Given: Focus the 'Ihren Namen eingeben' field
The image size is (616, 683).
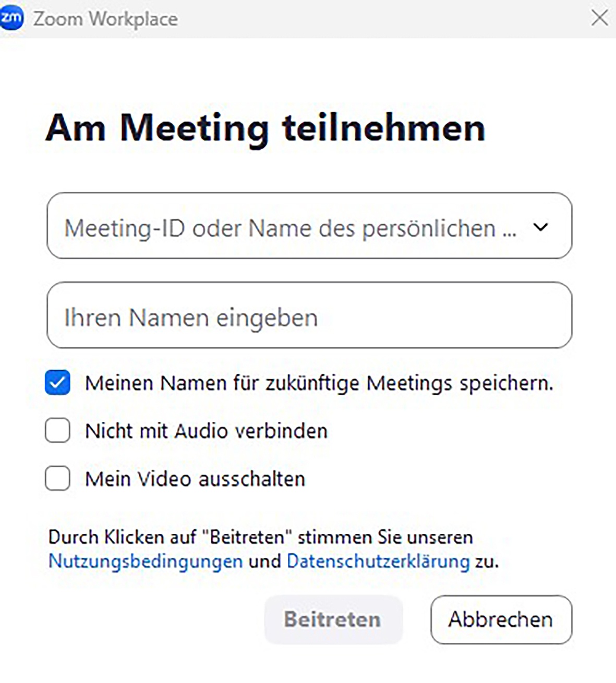Looking at the screenshot, I should tap(309, 315).
